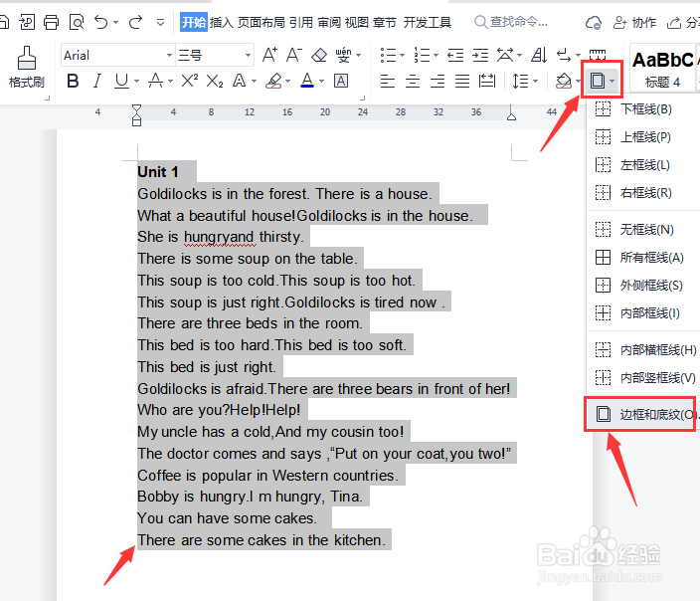Expand the underline style dropdown arrow
This screenshot has height=601, width=700.
[x=136, y=82]
